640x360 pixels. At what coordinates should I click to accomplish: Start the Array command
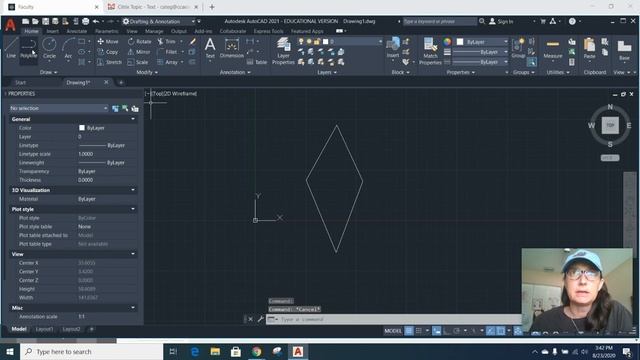tap(167, 62)
